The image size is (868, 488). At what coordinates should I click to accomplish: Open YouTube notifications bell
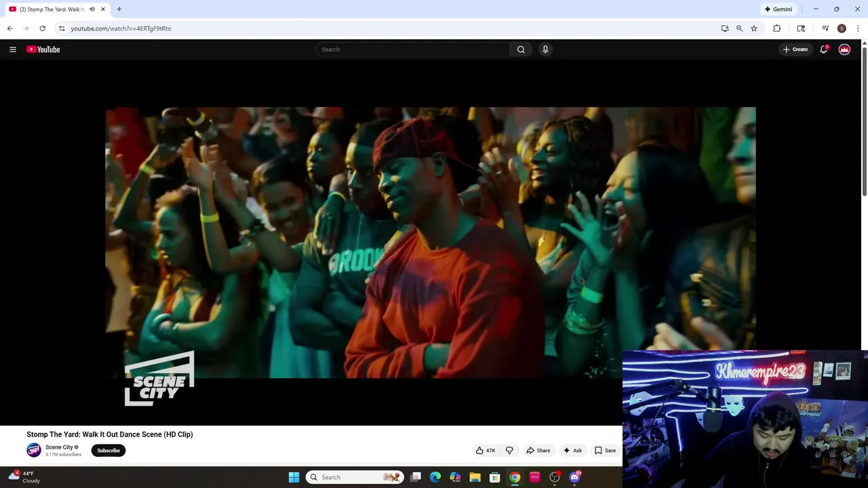point(824,49)
